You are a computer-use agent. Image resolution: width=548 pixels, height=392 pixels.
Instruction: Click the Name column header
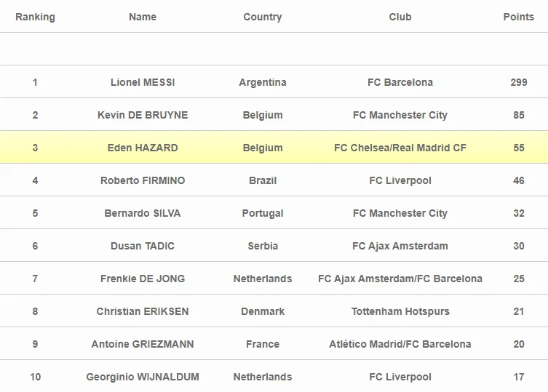click(143, 17)
